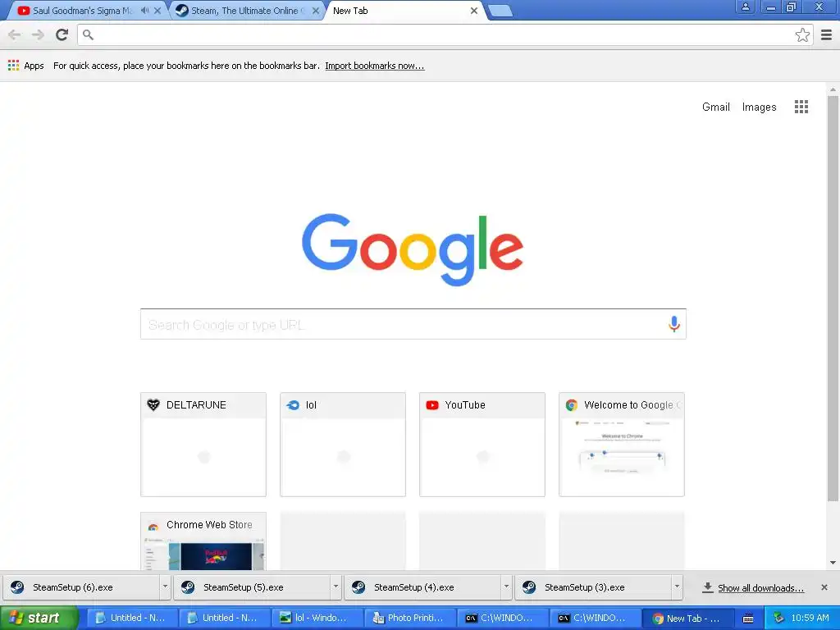Open Gmail link
Viewport: 840px width, 630px height.
[x=715, y=107]
